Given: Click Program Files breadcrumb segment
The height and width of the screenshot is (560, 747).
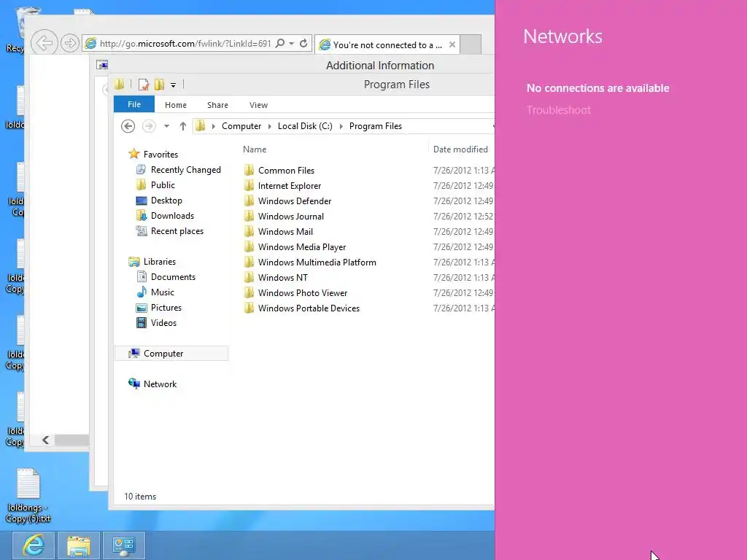Looking at the screenshot, I should coord(376,126).
